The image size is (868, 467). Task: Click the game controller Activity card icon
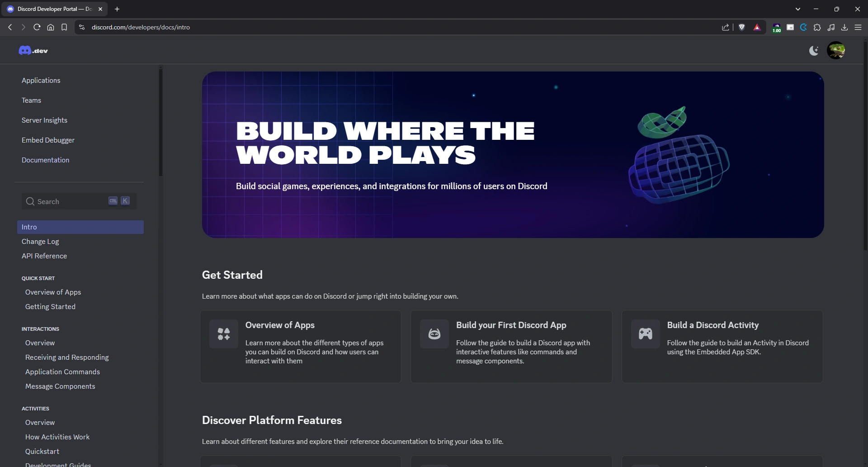646,334
